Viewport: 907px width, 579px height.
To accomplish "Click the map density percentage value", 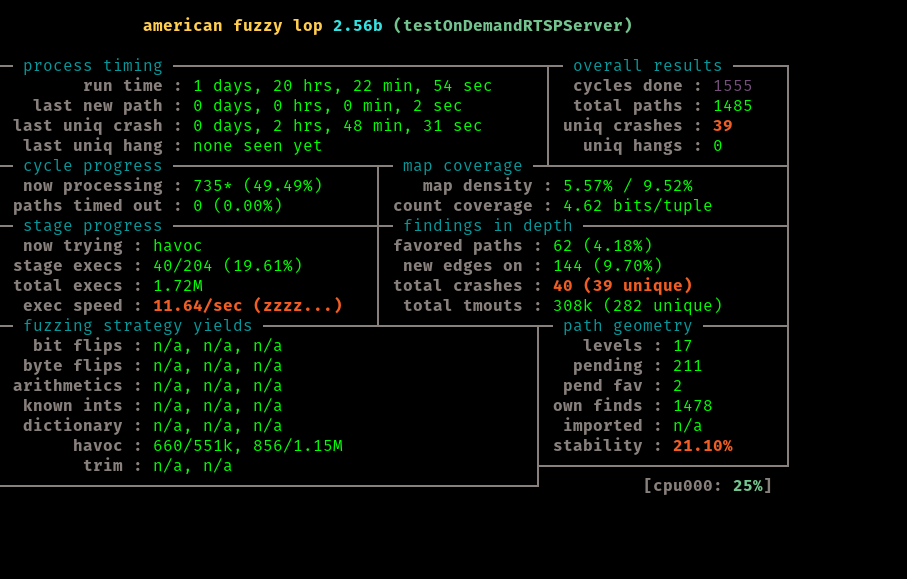I will tap(627, 186).
